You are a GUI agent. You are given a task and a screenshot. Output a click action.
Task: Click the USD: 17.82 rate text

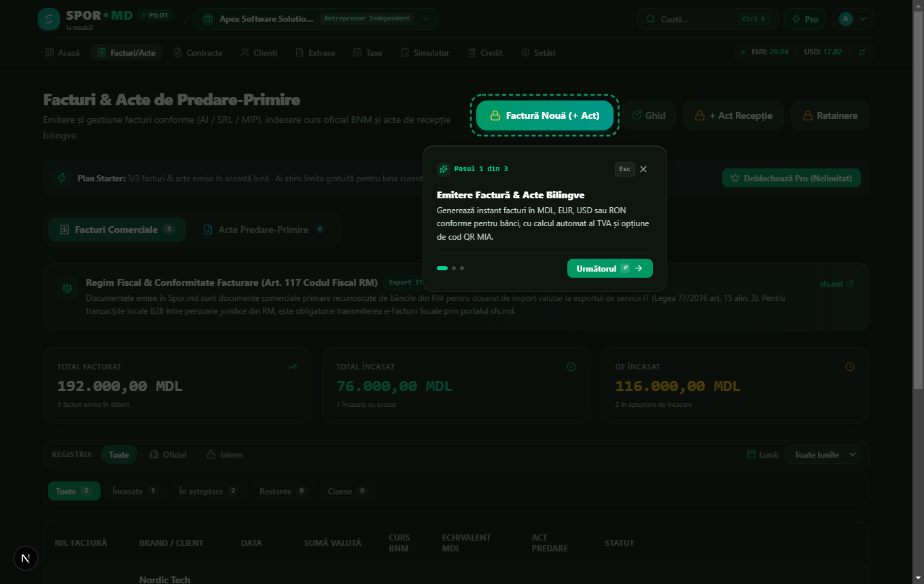pos(823,52)
